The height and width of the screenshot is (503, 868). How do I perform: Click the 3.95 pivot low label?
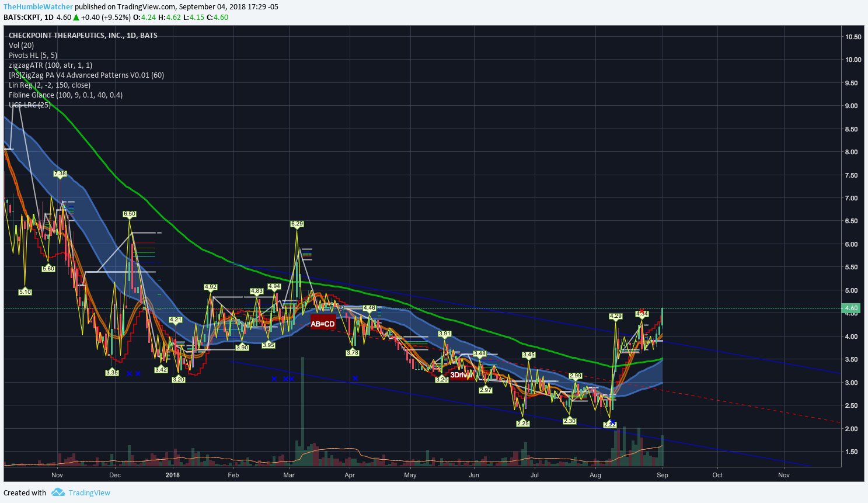tap(269, 345)
